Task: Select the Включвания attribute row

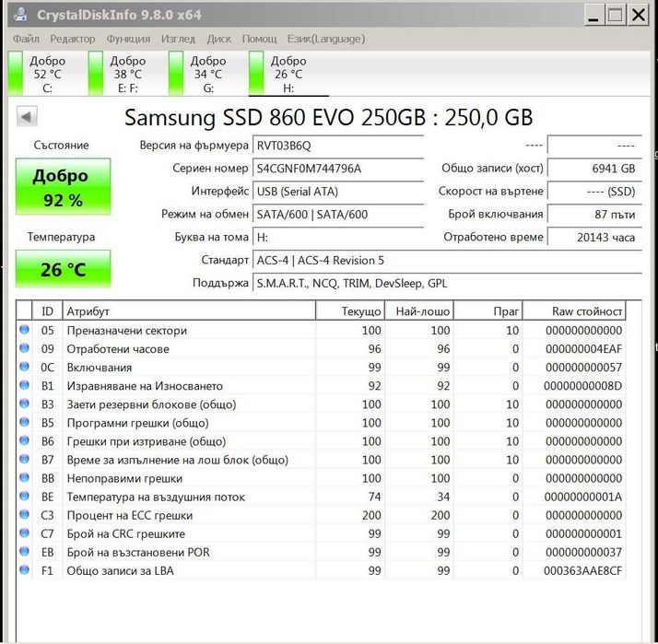Action: point(321,368)
